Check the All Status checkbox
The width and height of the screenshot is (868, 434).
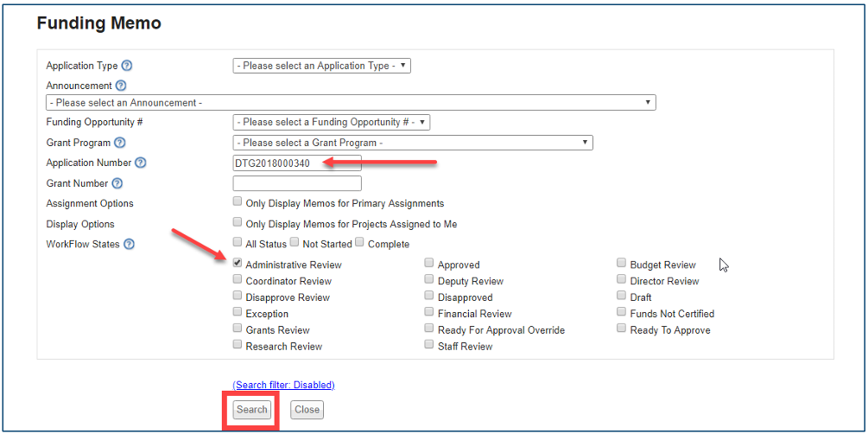238,244
